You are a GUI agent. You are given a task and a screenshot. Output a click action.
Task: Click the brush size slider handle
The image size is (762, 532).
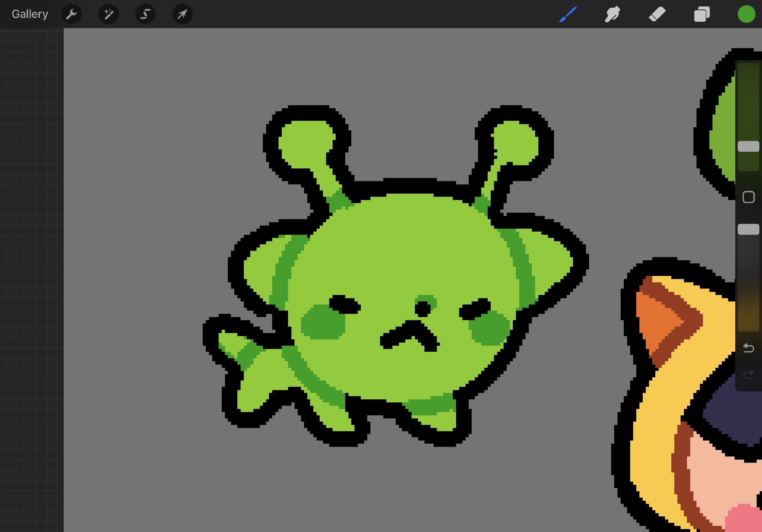748,147
